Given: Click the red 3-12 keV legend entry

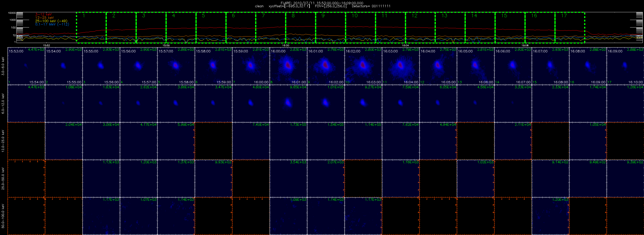Looking at the screenshot, I should point(44,14).
